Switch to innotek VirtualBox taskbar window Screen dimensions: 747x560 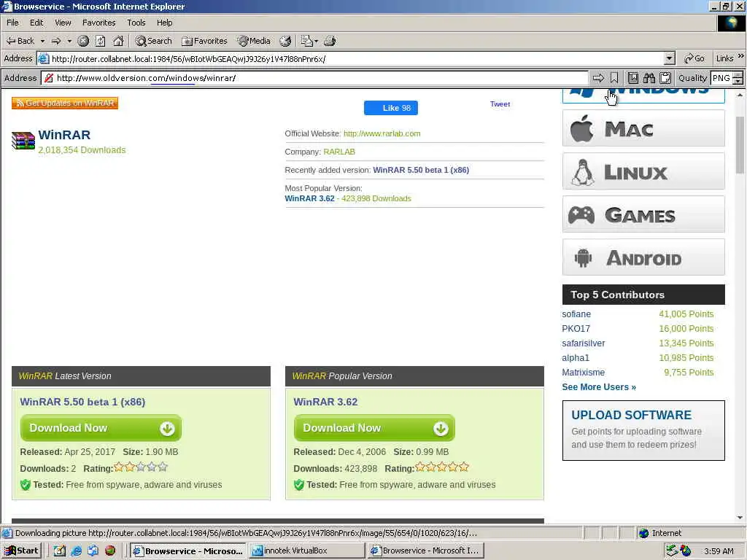pyautogui.click(x=307, y=551)
